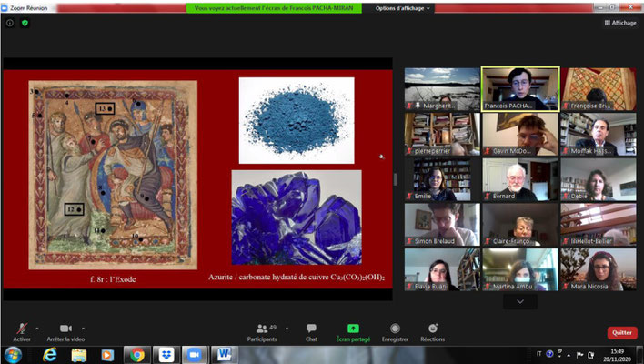Open Réactions menu
The height and width of the screenshot is (364, 644).
[x=432, y=332]
